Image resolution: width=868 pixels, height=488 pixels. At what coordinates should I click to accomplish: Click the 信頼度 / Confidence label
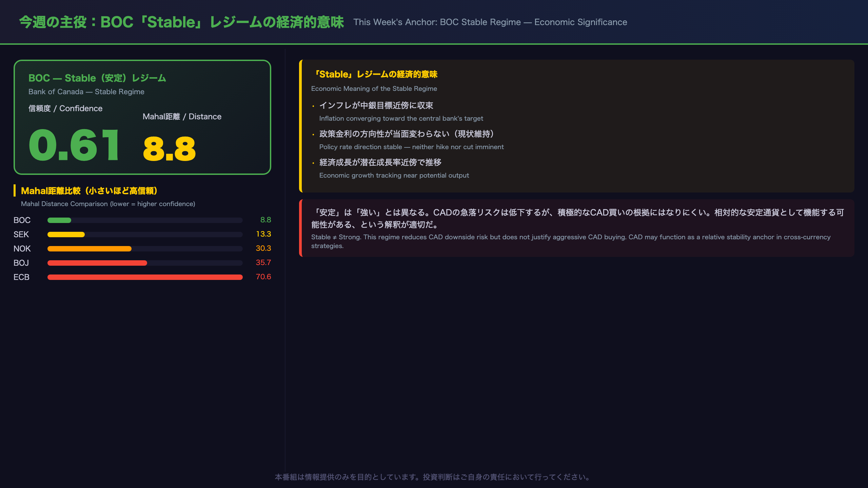[65, 108]
